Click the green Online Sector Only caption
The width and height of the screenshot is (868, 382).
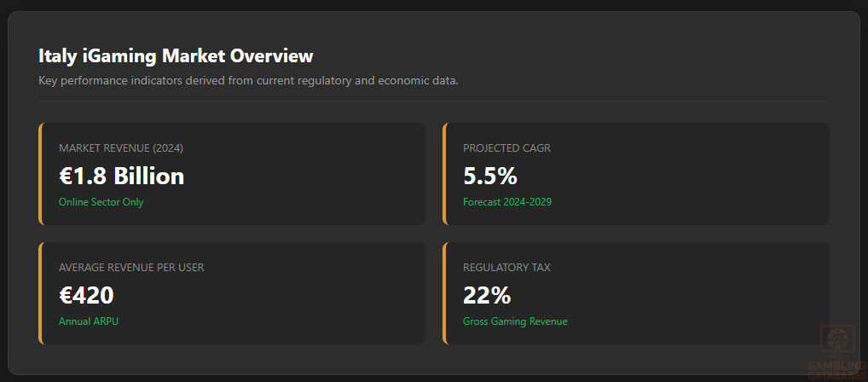tap(101, 202)
